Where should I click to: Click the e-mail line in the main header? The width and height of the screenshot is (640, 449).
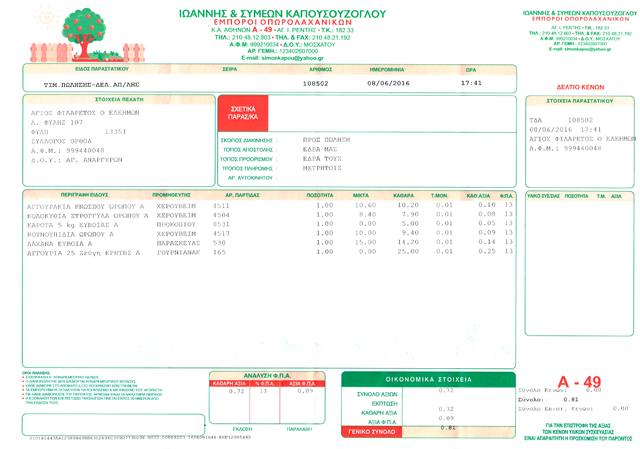click(x=282, y=58)
